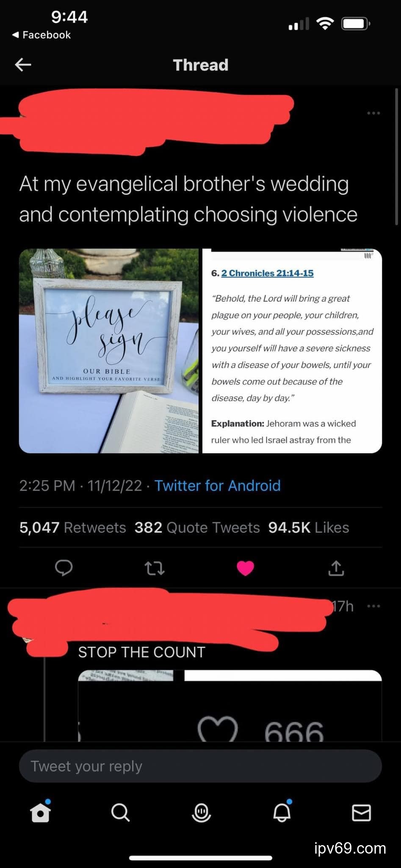Open the Messages envelope icon
Viewport: 401px width, 868px height.
362,812
